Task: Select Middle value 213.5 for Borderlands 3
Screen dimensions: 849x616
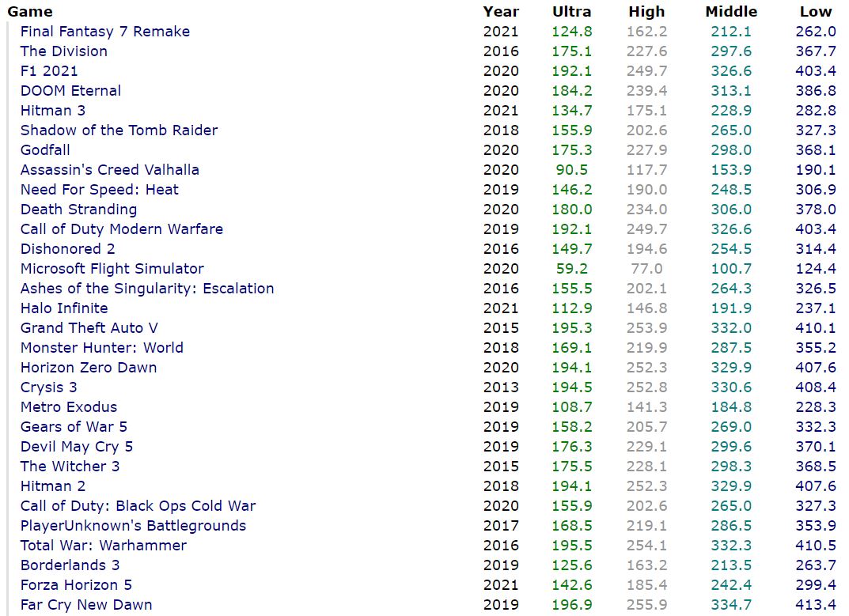Action: (731, 565)
